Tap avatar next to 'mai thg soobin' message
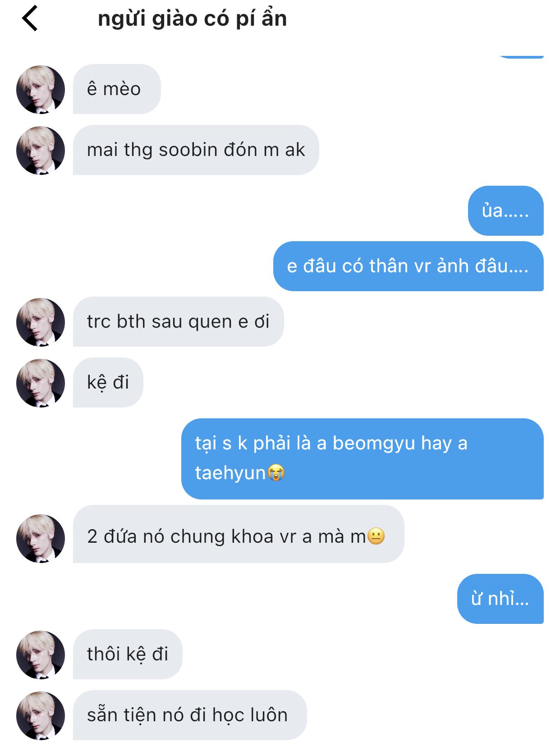The height and width of the screenshot is (751, 560). (x=41, y=150)
